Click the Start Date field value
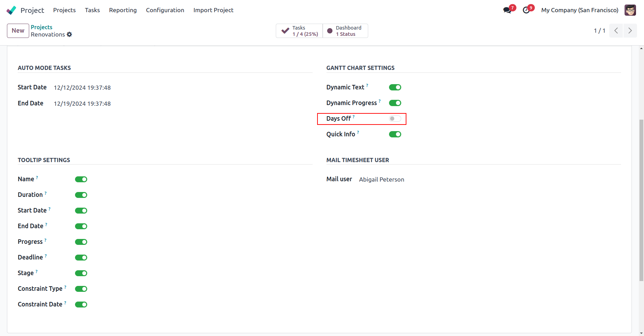Screen dimensions: 644x336 (82, 88)
